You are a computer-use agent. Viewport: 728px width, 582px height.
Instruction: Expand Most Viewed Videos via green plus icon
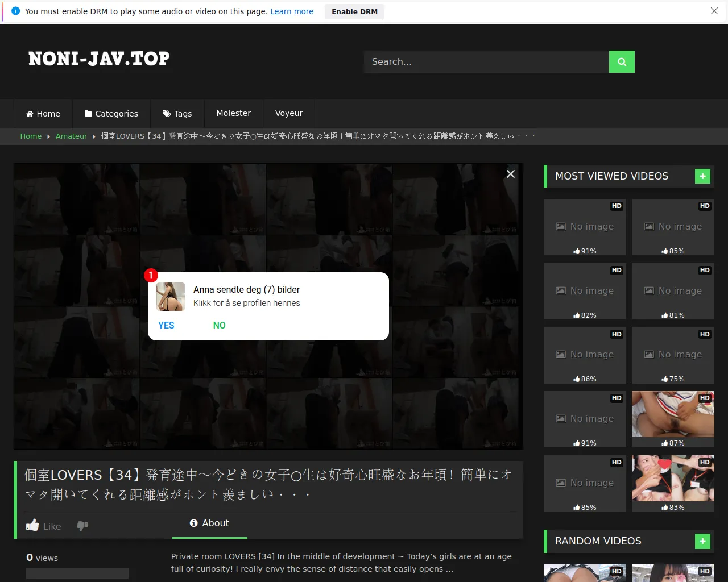point(702,176)
